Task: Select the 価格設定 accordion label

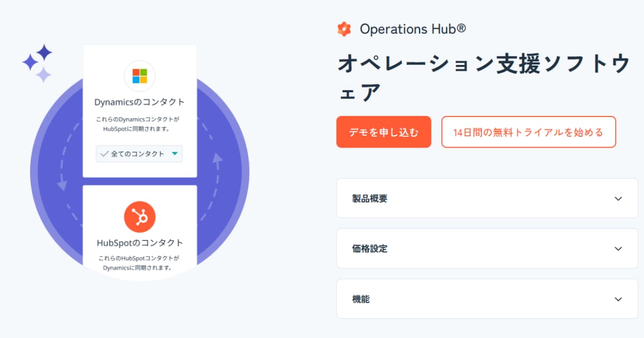Action: point(370,249)
